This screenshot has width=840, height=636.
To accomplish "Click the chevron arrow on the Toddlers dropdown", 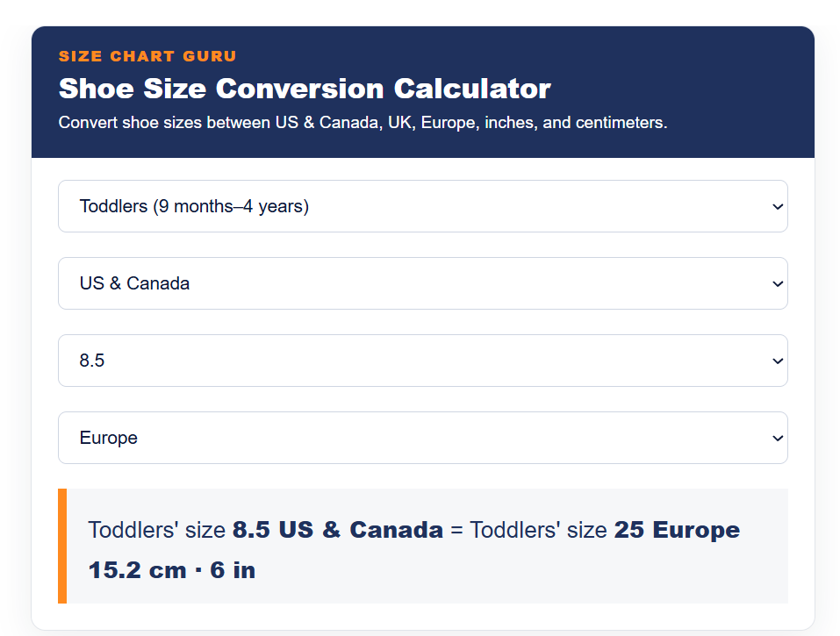I will 778,207.
